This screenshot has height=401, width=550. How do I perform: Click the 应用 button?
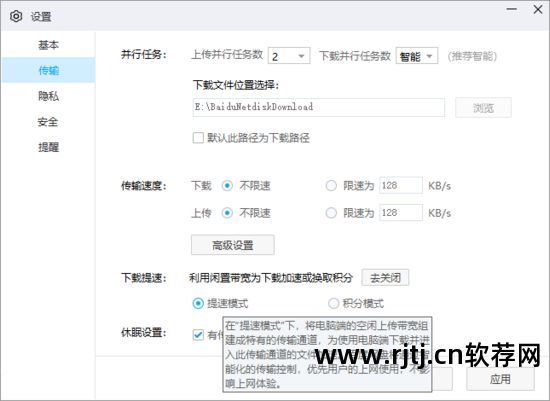500,379
